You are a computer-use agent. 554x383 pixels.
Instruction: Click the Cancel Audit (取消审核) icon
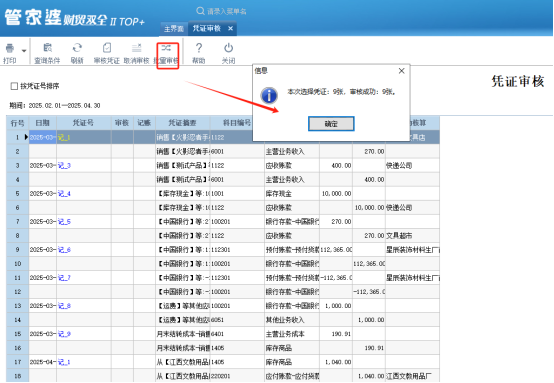pyautogui.click(x=136, y=48)
